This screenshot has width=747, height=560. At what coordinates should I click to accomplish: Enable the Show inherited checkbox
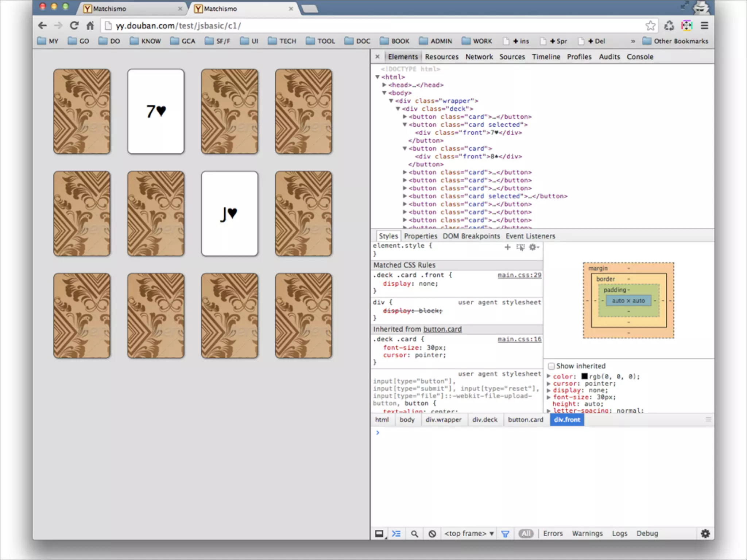click(x=551, y=366)
